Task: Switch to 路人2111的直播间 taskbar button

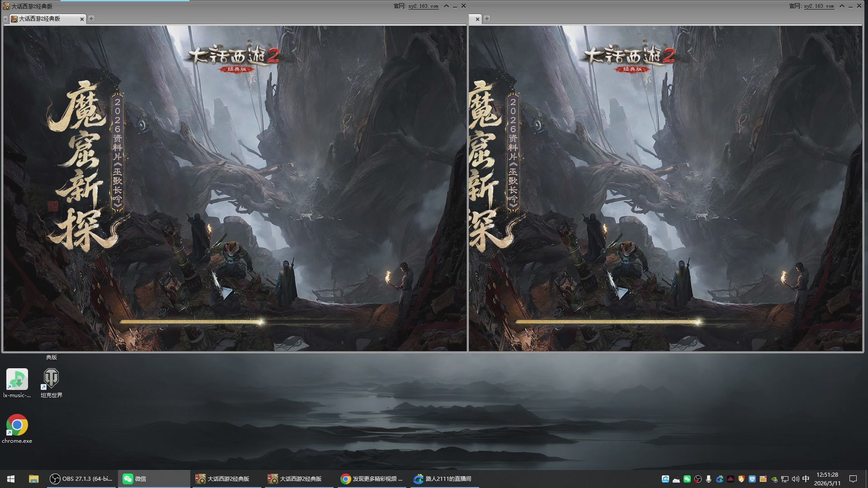Action: (x=444, y=479)
